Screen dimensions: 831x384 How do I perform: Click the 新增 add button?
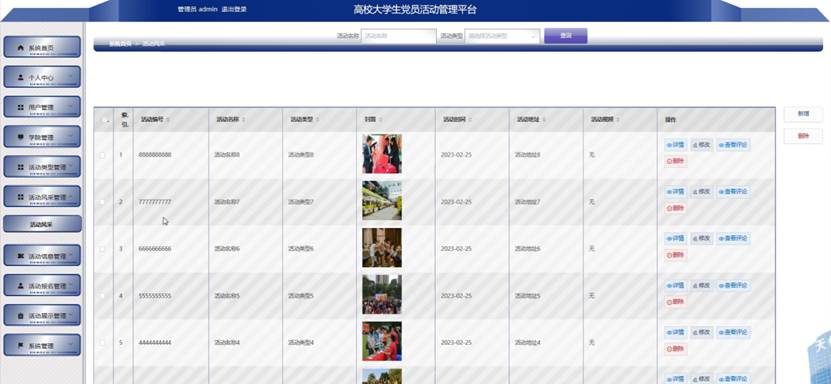tap(803, 114)
